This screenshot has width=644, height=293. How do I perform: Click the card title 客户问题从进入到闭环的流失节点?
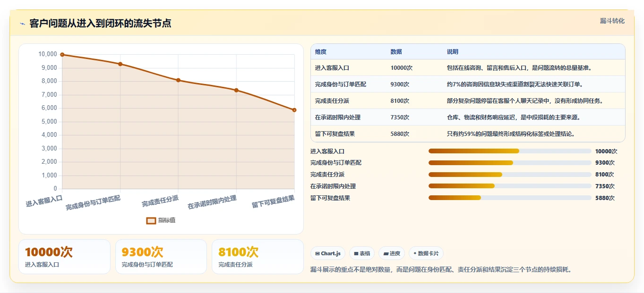click(x=100, y=24)
